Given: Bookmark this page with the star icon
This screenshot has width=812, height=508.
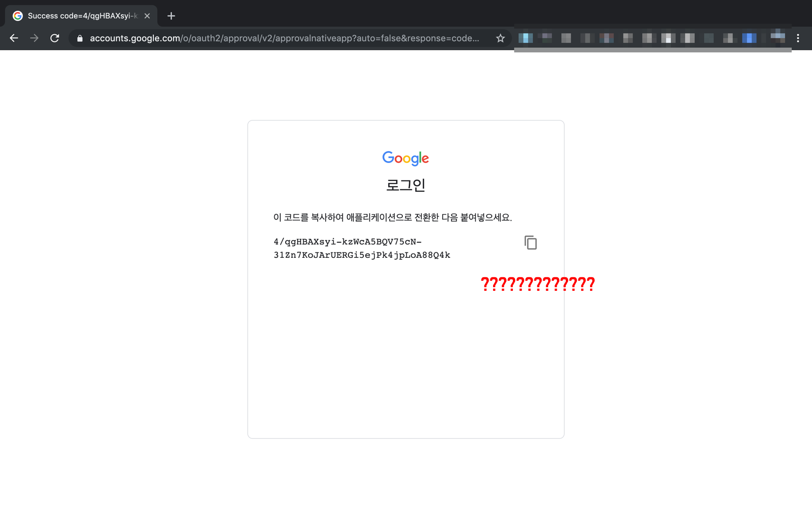Looking at the screenshot, I should pyautogui.click(x=500, y=38).
